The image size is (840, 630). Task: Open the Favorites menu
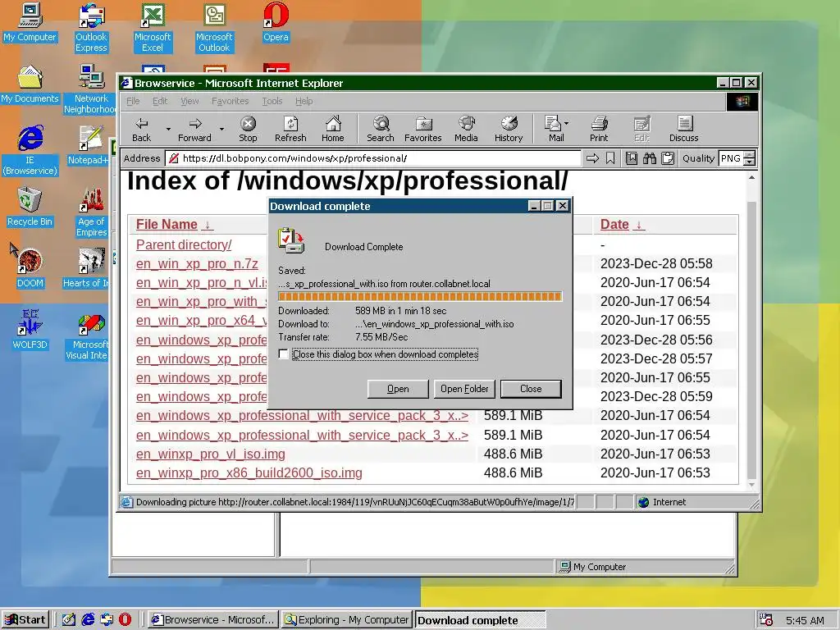pos(230,101)
